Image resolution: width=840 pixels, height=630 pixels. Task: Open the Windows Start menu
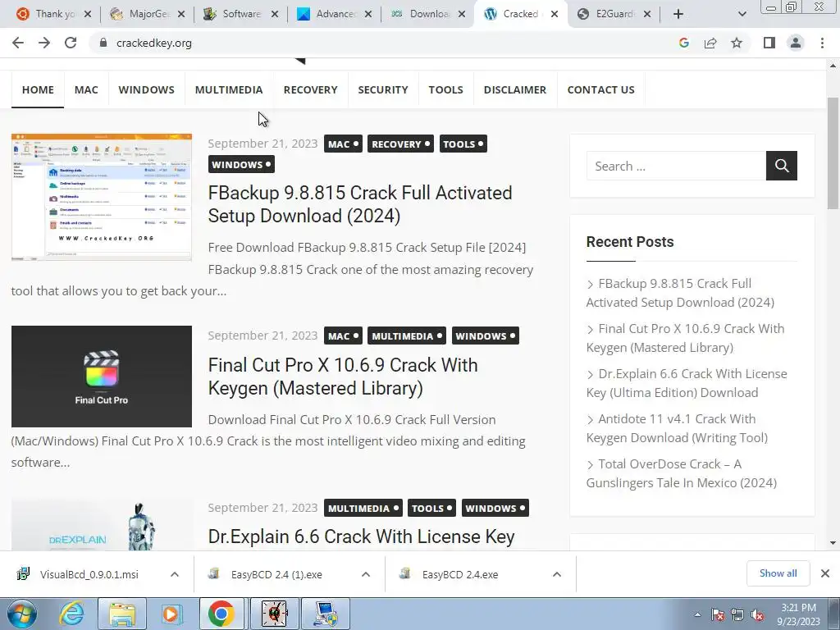[x=21, y=614]
